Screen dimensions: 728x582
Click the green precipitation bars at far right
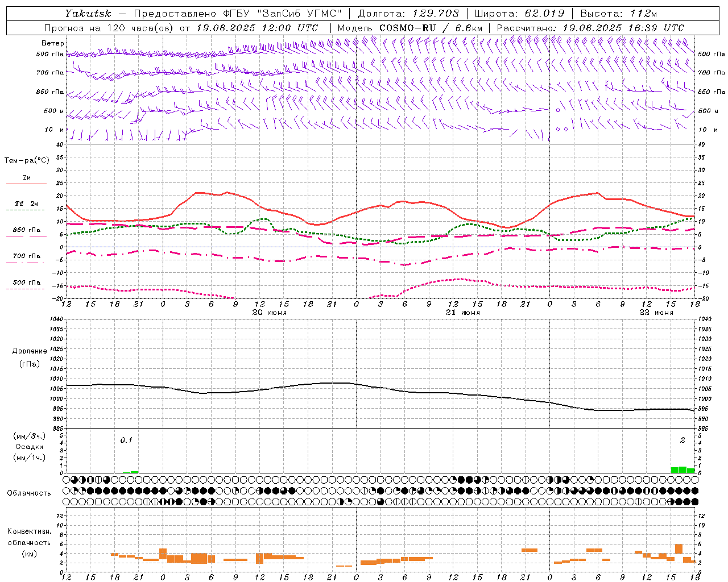tap(682, 470)
